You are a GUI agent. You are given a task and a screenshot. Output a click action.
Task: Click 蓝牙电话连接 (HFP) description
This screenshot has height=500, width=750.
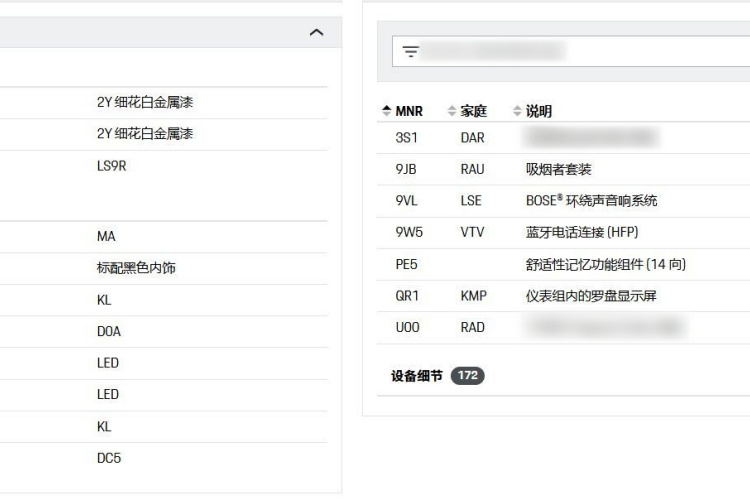[582, 233]
